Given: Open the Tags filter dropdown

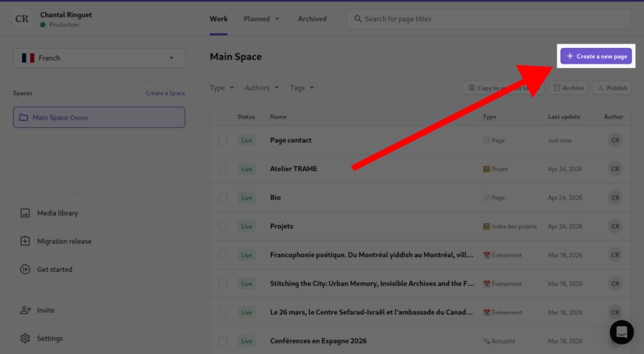Looking at the screenshot, I should click(302, 87).
